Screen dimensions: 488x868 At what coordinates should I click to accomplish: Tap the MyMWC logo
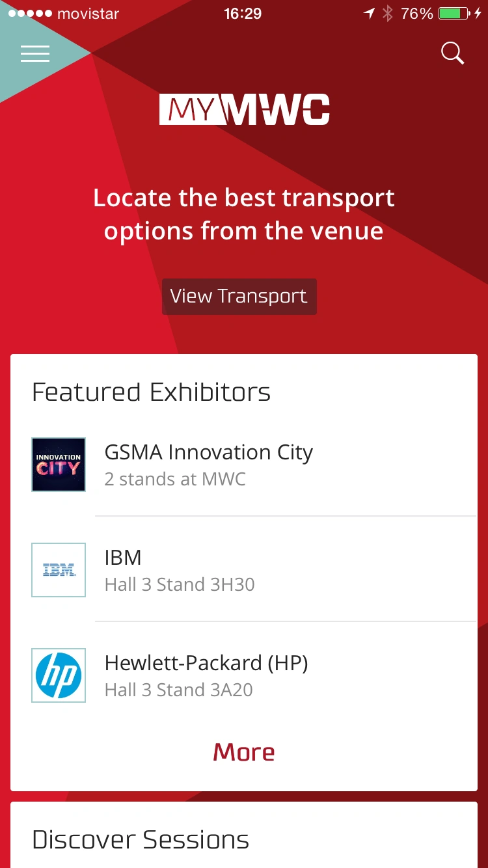[245, 109]
